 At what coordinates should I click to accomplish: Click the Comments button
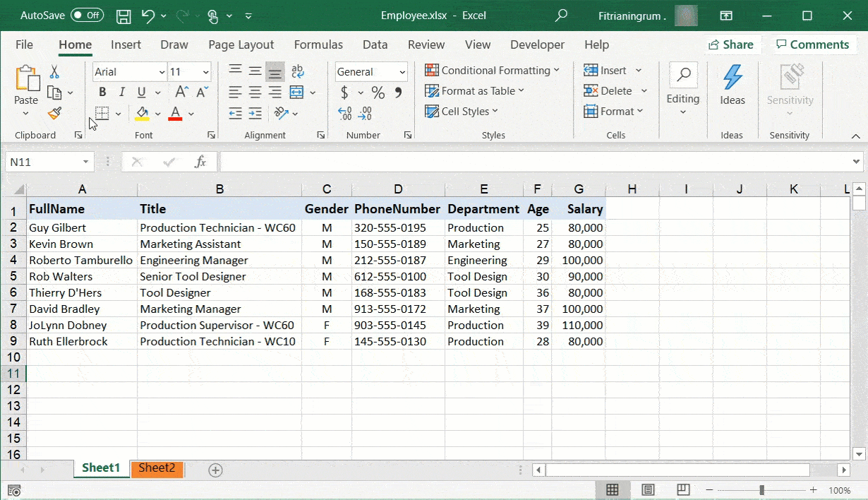812,44
